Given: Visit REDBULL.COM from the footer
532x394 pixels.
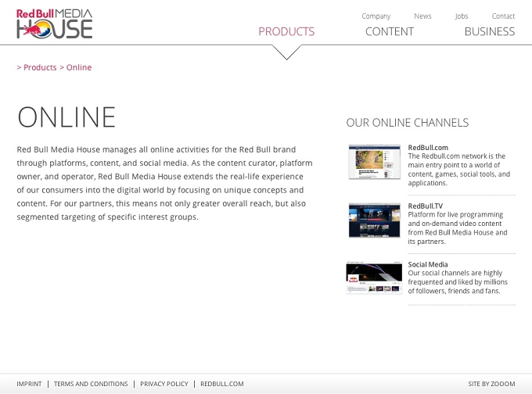Looking at the screenshot, I should click(222, 384).
